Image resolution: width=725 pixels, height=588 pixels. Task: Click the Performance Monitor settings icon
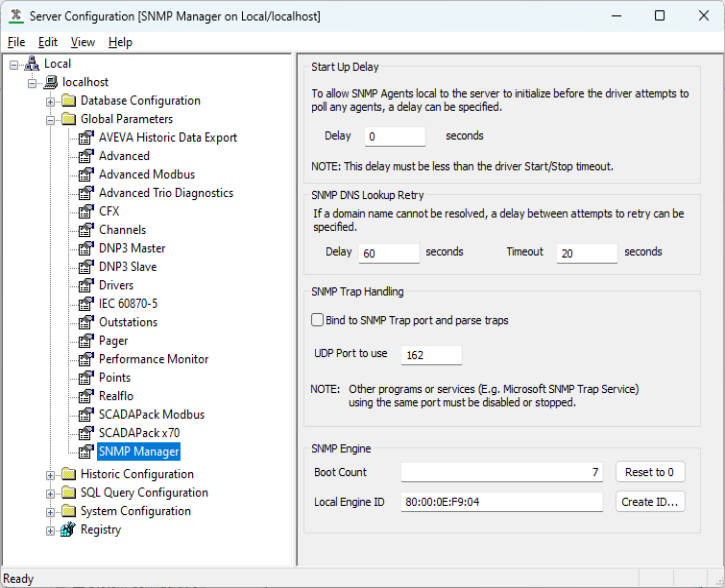[x=87, y=360]
